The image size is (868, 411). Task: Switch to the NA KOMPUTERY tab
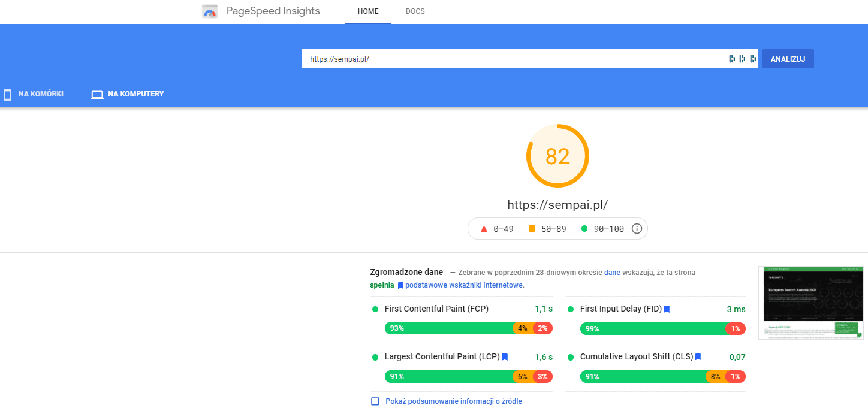click(x=127, y=94)
